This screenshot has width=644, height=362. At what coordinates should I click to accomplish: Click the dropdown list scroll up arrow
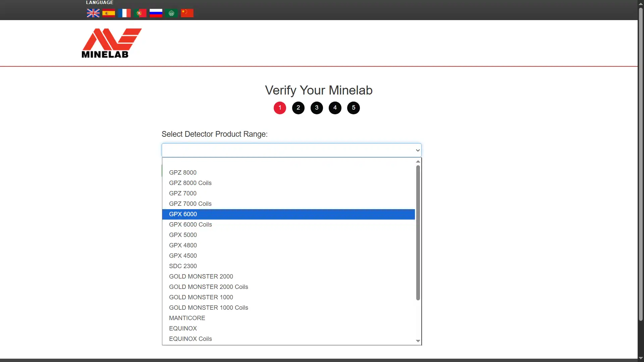[418, 162]
